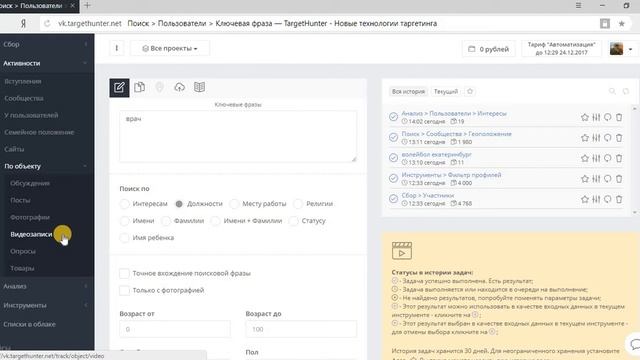Restart the Анализ > Пользователи > Интересы task
640x360 pixels.
(x=608, y=118)
